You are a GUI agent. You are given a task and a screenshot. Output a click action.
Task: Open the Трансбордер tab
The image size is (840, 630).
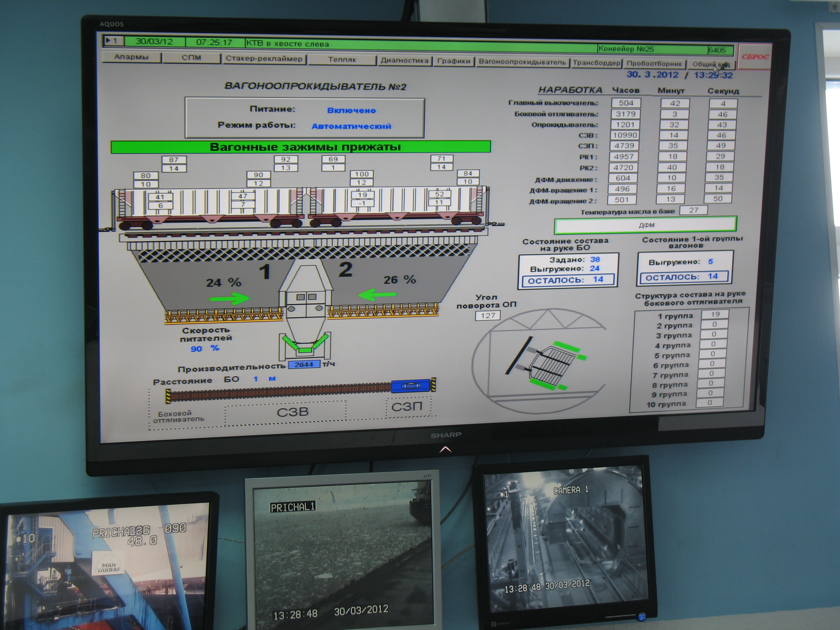tap(596, 63)
